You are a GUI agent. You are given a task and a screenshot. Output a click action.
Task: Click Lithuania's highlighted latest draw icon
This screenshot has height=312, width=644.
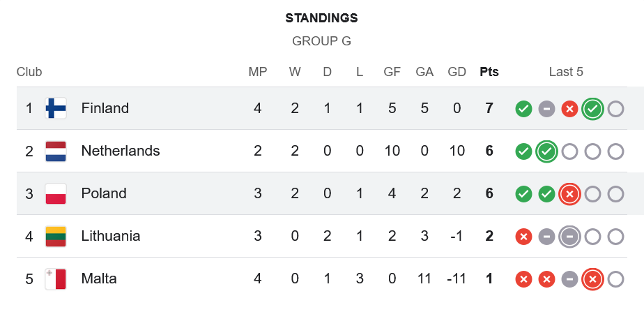point(569,237)
